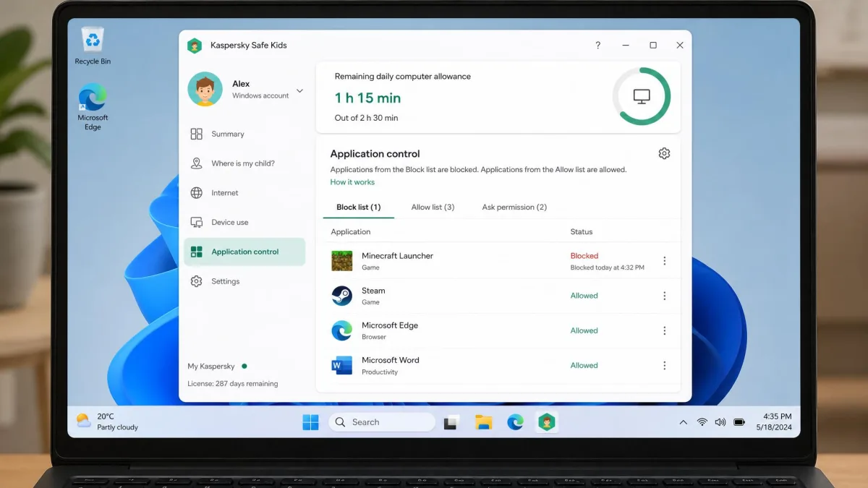The width and height of the screenshot is (868, 488).
Task: Click the location pin icon
Action: 196,163
